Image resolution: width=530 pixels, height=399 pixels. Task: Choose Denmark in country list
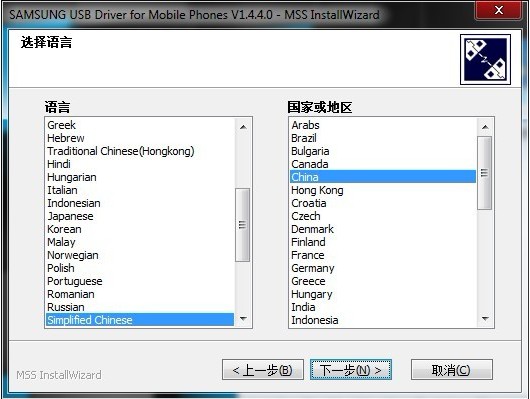383,229
